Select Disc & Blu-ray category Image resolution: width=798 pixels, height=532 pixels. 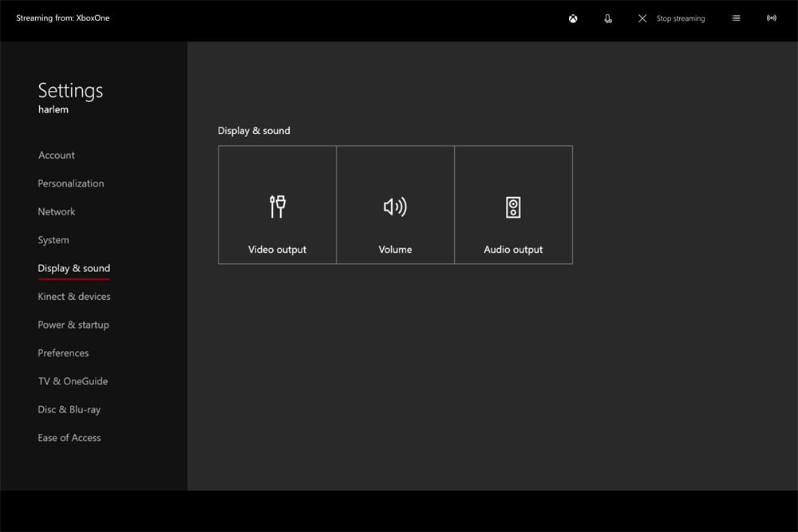(69, 410)
